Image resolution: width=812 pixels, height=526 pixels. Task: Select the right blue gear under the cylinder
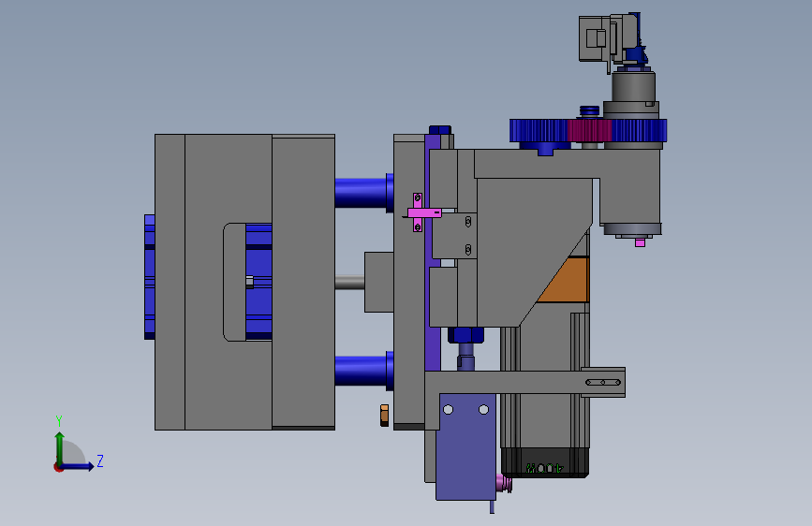pos(639,130)
